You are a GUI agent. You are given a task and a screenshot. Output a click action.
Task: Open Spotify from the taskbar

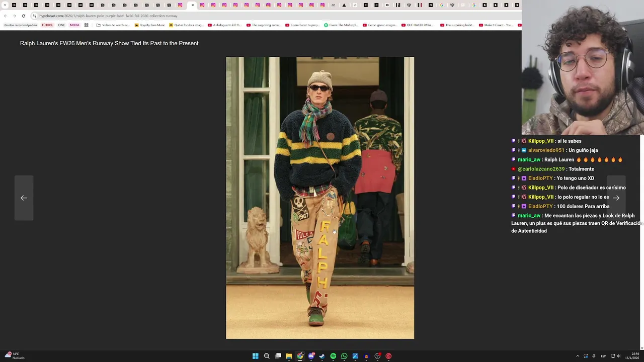tap(333, 356)
